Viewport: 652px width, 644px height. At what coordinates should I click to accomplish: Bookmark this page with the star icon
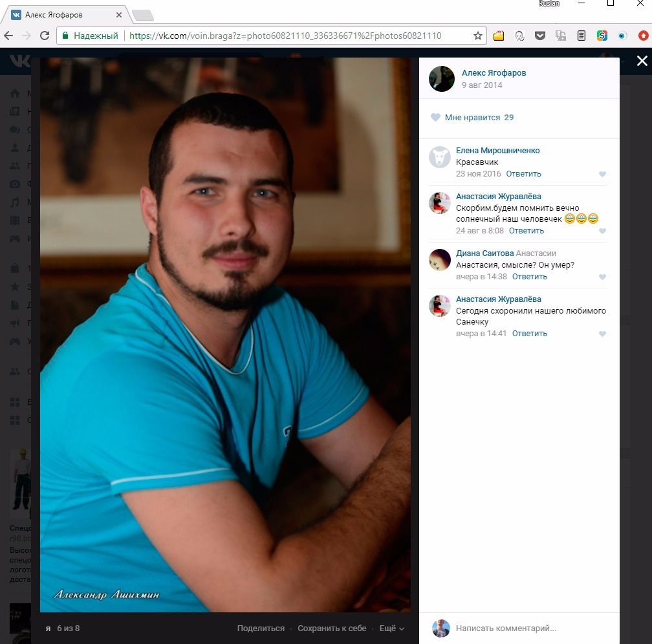(x=478, y=36)
